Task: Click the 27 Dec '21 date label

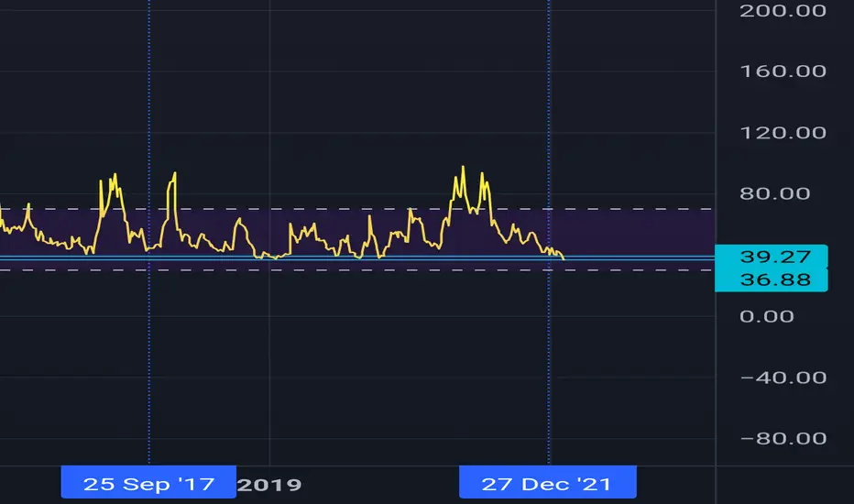Action: pos(547,482)
